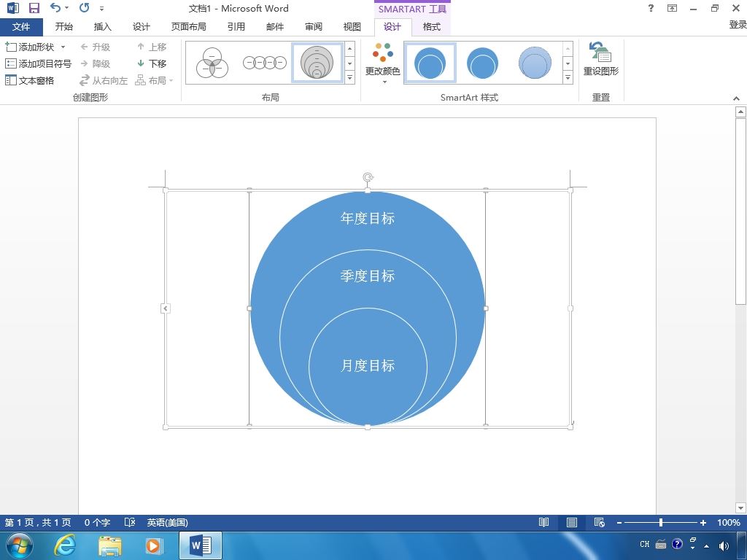
Task: Click the Save icon in quick access toolbar
Action: tap(34, 8)
